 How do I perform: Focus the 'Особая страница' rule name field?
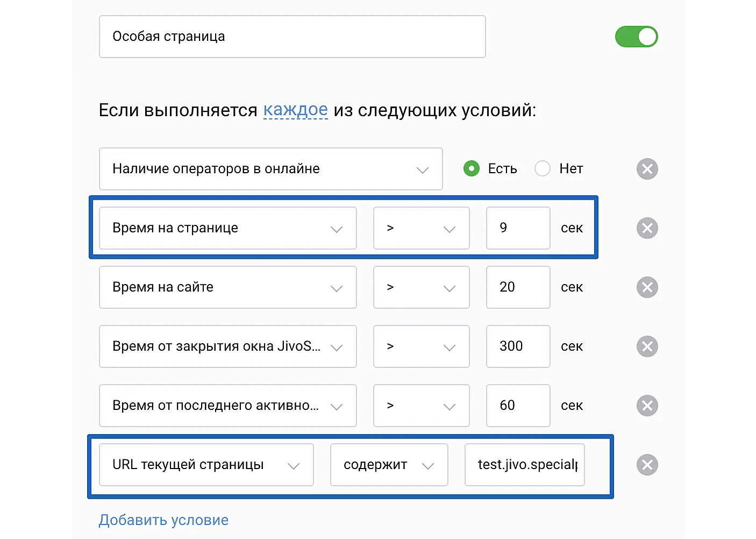pos(292,37)
